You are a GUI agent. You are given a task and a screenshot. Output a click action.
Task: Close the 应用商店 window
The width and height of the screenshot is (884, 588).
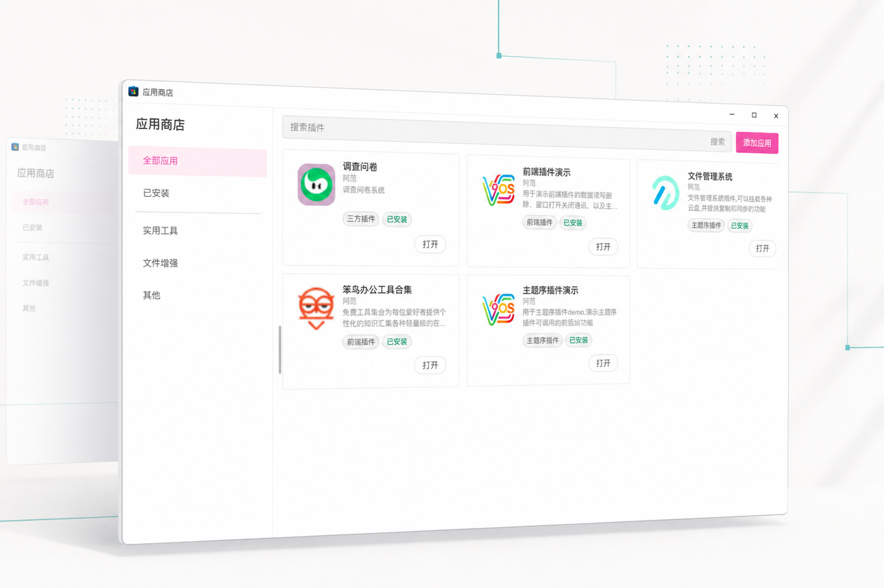click(776, 116)
